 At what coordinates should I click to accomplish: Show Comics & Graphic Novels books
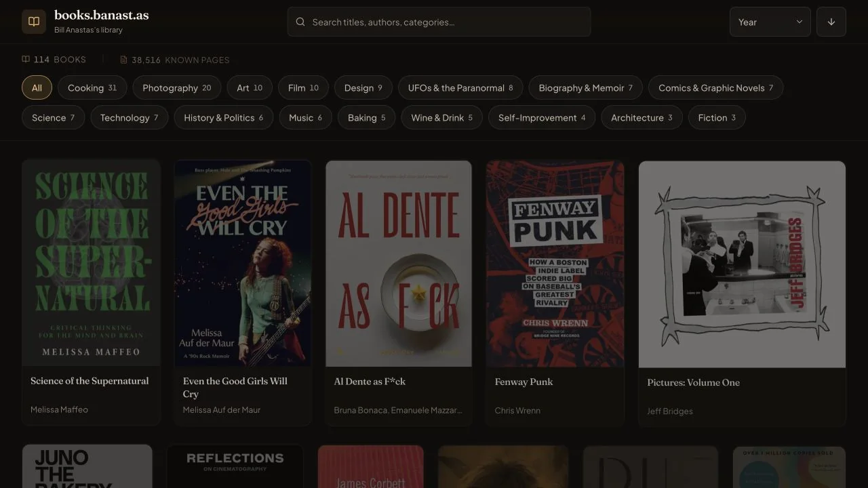[715, 87]
